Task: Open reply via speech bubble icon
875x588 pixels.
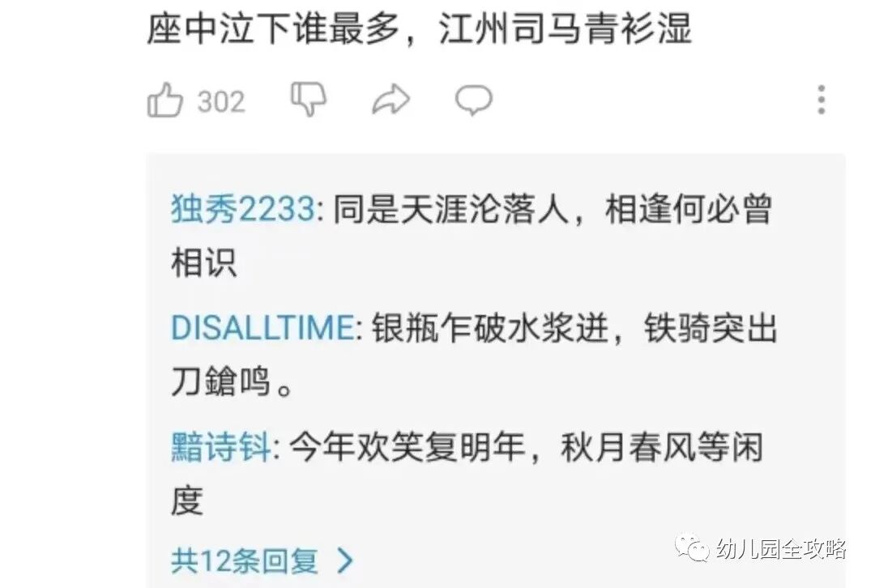Action: pyautogui.click(x=474, y=100)
